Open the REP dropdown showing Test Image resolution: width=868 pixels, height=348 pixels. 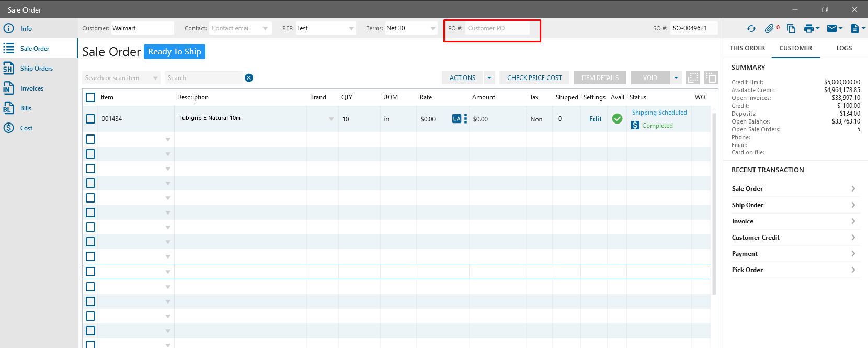coord(351,28)
